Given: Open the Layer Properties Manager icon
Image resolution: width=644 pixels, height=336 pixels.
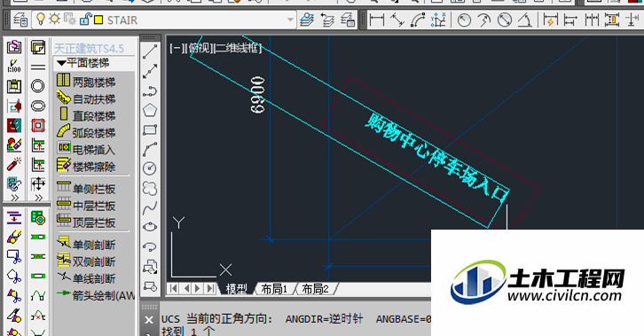Looking at the screenshot, I should 20,20.
